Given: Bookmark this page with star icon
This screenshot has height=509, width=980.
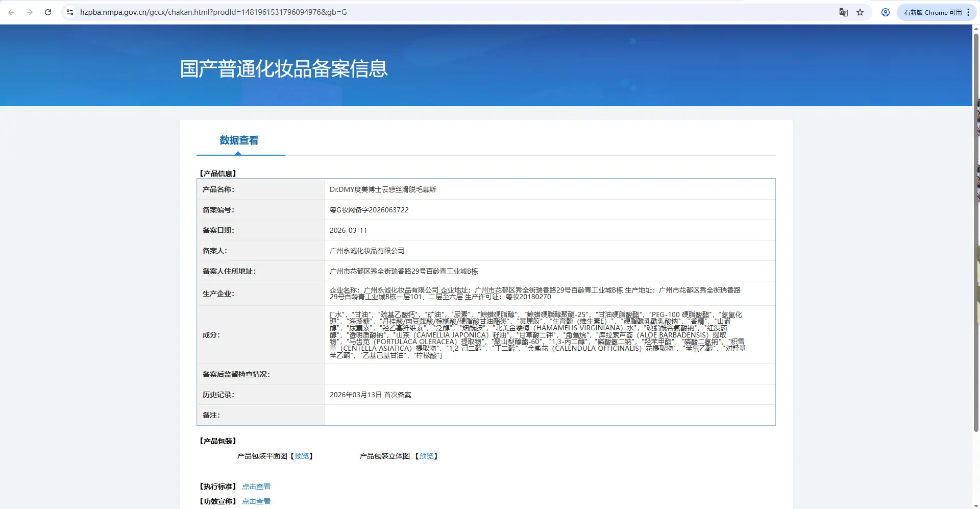Looking at the screenshot, I should click(860, 12).
